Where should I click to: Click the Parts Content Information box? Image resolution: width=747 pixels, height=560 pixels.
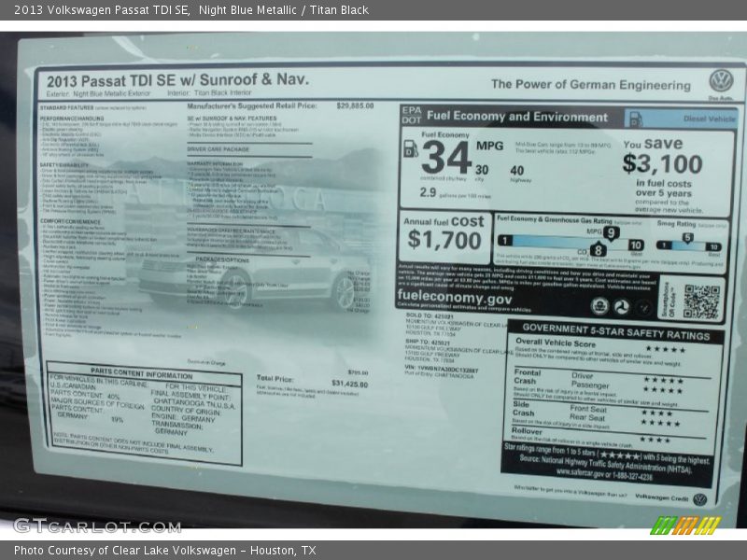pyautogui.click(x=143, y=413)
